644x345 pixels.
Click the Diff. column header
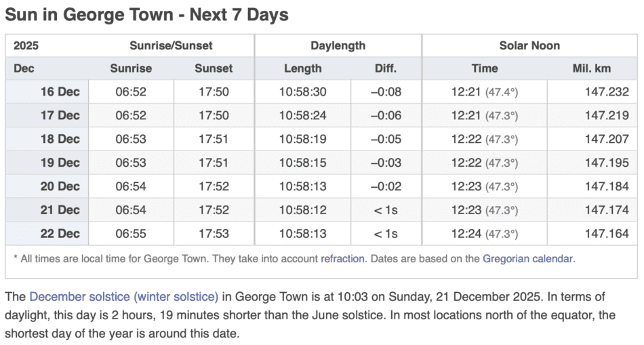point(386,68)
